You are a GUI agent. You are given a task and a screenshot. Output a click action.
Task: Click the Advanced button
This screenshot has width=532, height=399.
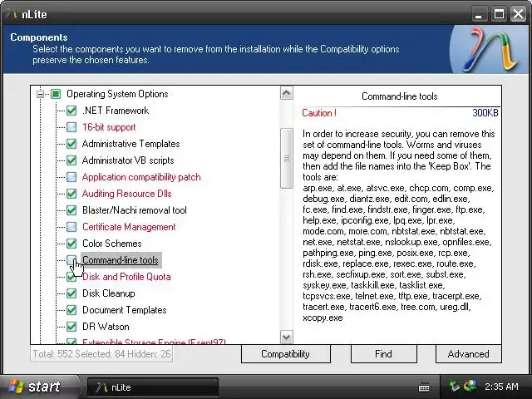[468, 354]
